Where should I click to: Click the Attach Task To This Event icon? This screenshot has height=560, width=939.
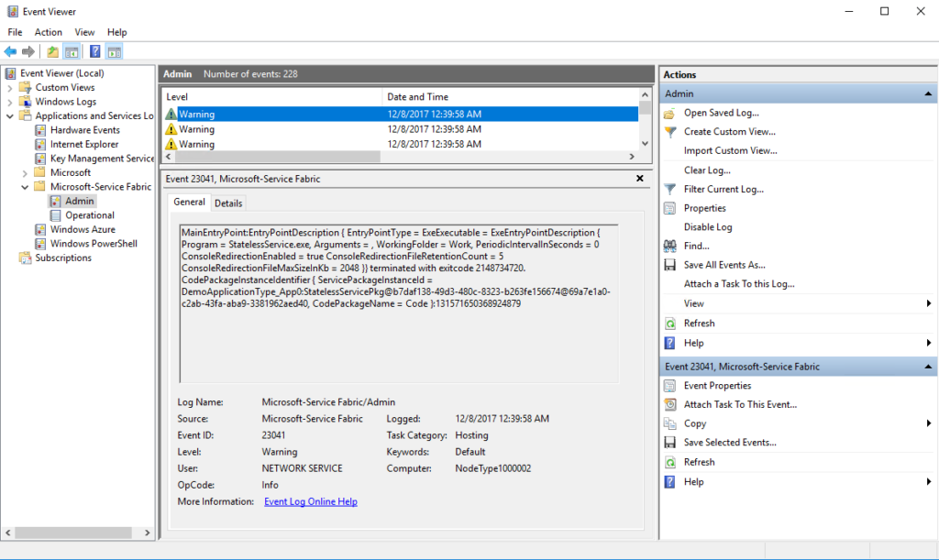(669, 404)
